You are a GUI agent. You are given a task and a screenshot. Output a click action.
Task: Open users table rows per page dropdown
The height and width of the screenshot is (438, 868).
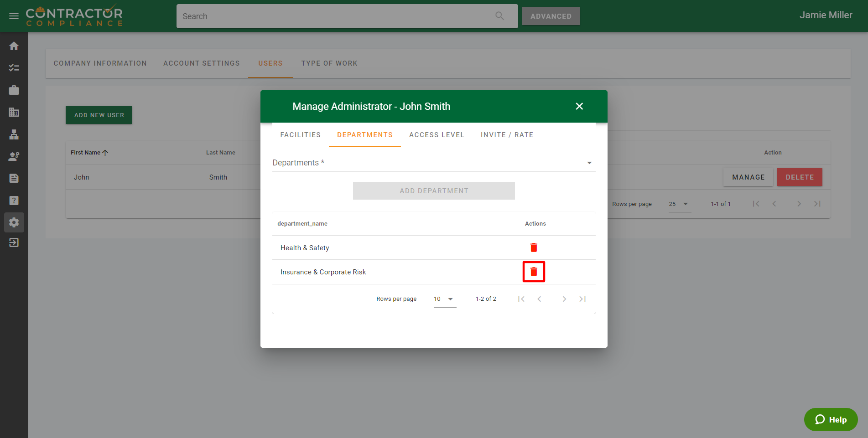pos(679,204)
